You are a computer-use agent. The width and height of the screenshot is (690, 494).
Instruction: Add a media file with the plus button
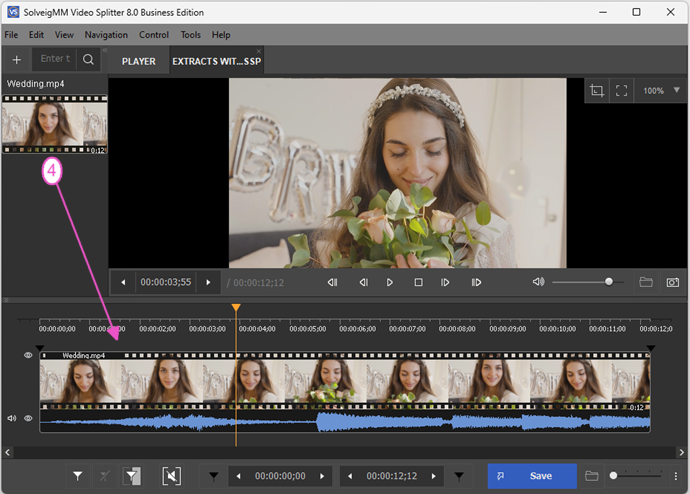point(17,59)
